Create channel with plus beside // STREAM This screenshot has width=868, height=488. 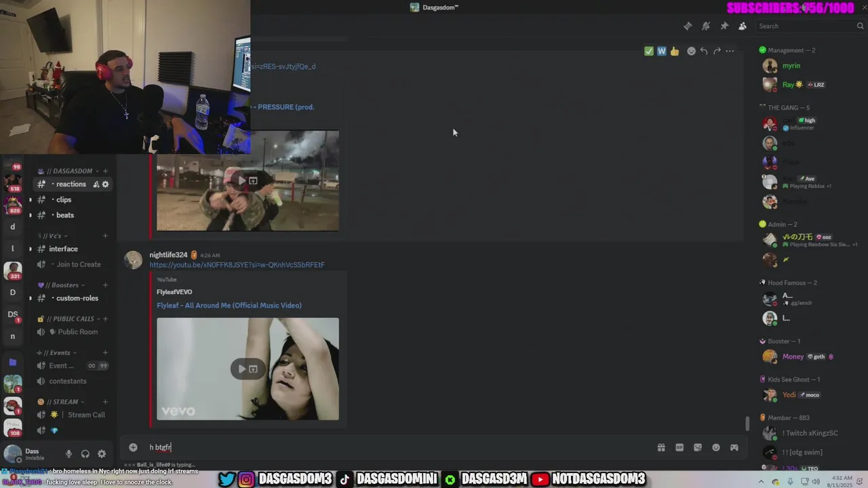pos(105,401)
